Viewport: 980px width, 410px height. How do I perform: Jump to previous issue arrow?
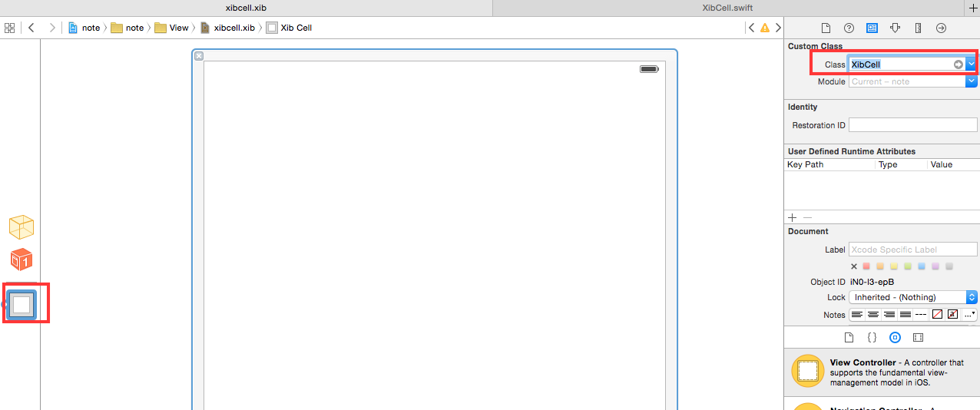(x=751, y=28)
